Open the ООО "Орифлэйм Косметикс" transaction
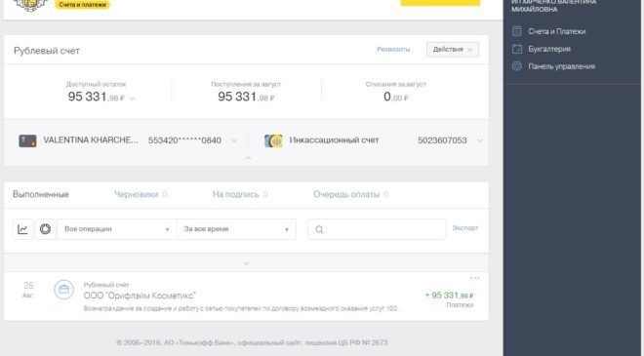Image resolution: width=644 pixels, height=356 pixels. coord(140,296)
